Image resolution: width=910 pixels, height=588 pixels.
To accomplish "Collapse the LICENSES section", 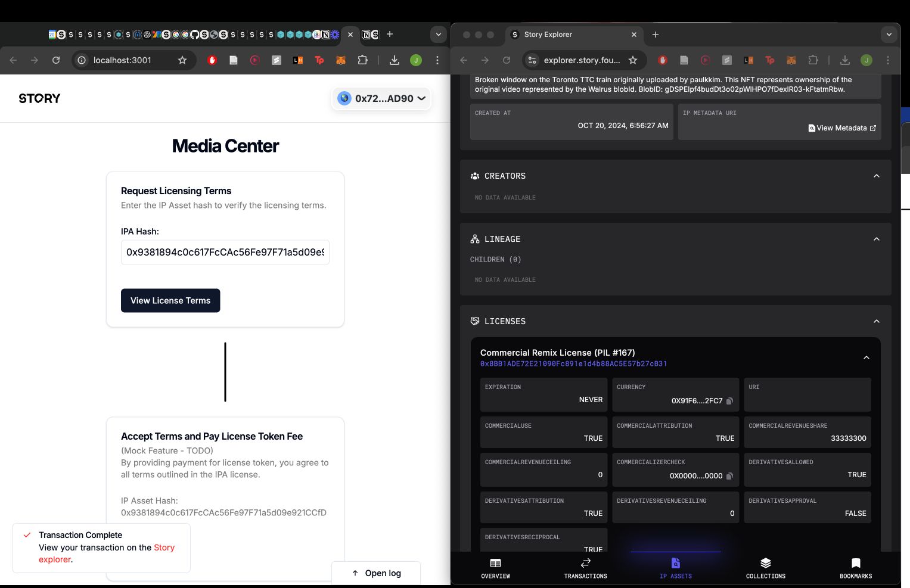I will click(x=877, y=321).
